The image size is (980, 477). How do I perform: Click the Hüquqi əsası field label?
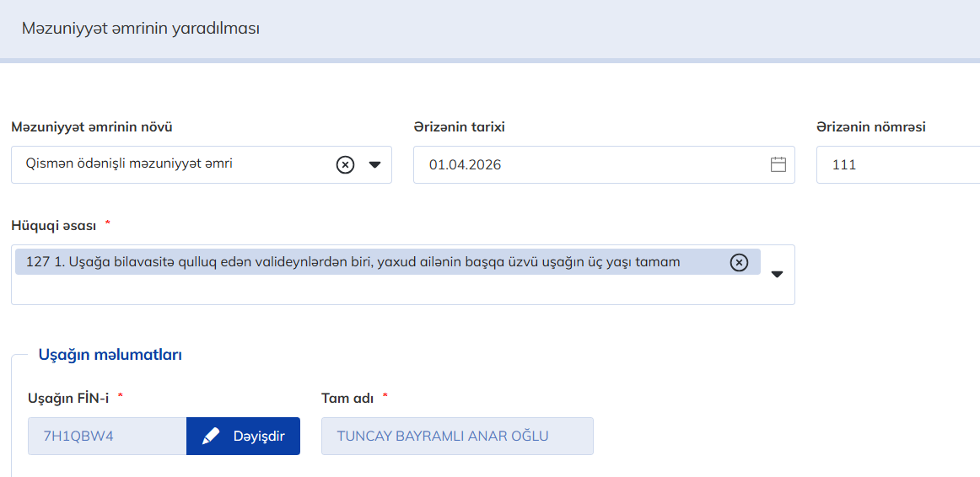point(53,226)
